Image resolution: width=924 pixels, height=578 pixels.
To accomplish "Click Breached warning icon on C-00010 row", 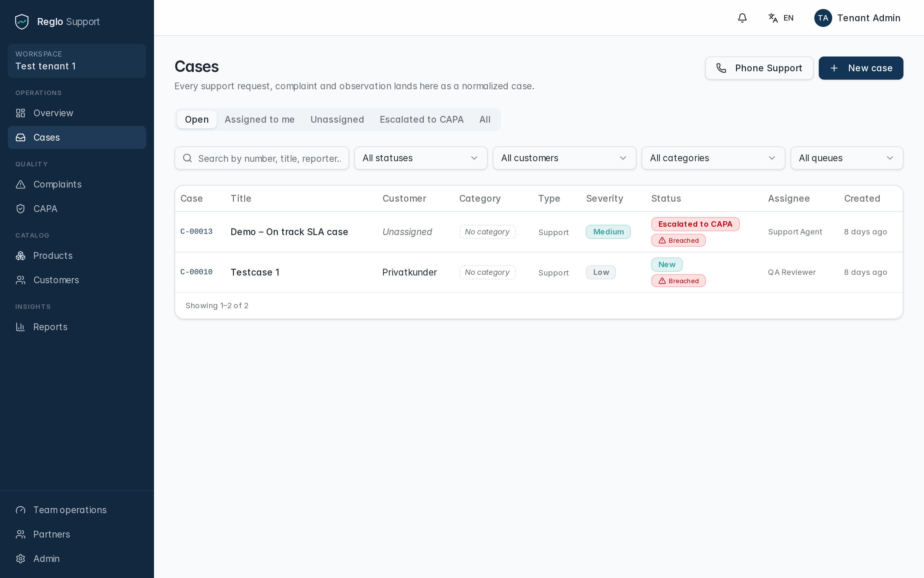I will (662, 281).
